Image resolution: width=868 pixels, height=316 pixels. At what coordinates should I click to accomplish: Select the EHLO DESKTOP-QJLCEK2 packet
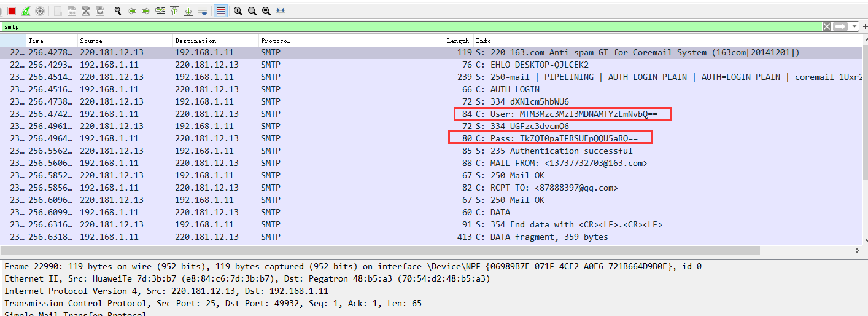[431, 65]
